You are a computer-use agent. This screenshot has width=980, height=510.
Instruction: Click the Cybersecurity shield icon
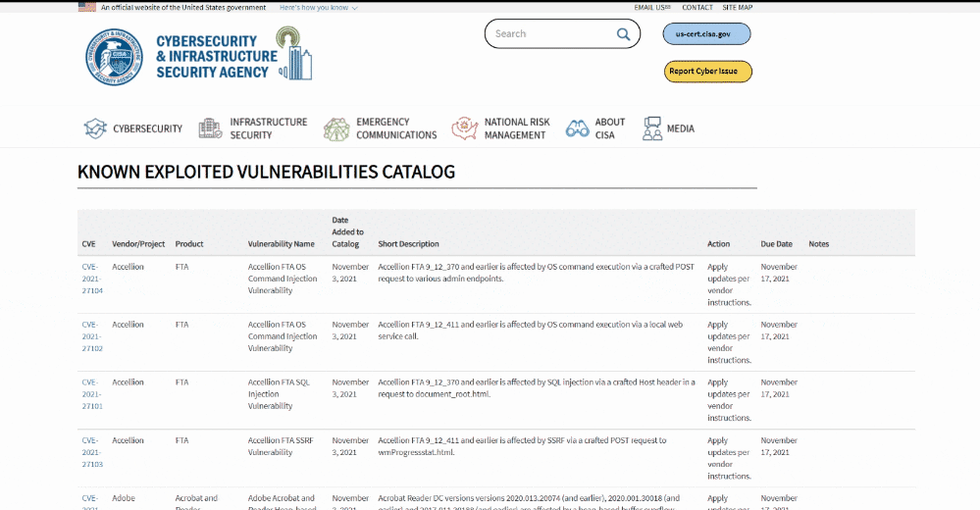95,128
